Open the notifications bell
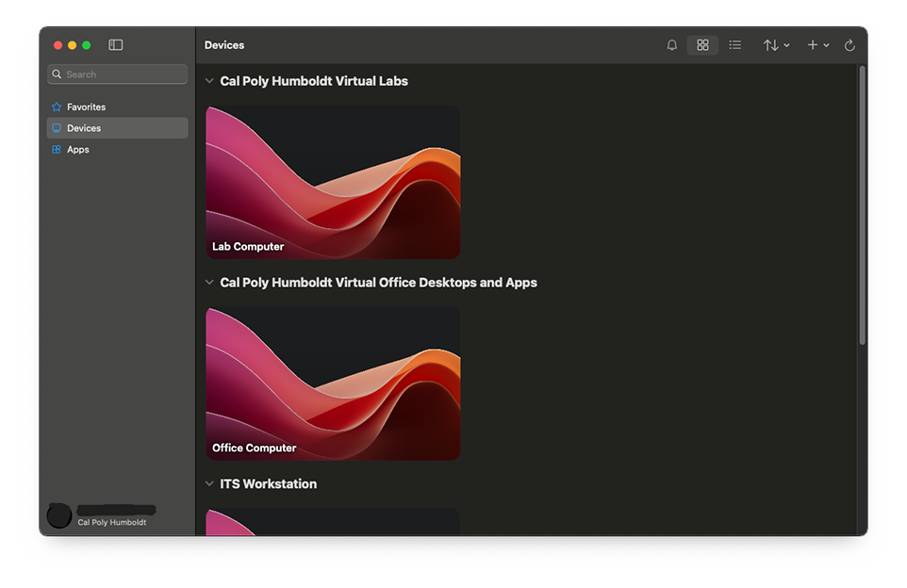 (x=671, y=45)
